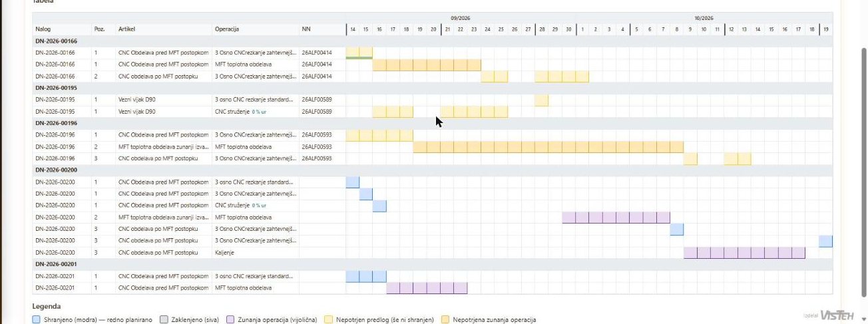Select the blue Gantt cell on October 8
The width and height of the screenshot is (868, 324).
[x=677, y=230]
